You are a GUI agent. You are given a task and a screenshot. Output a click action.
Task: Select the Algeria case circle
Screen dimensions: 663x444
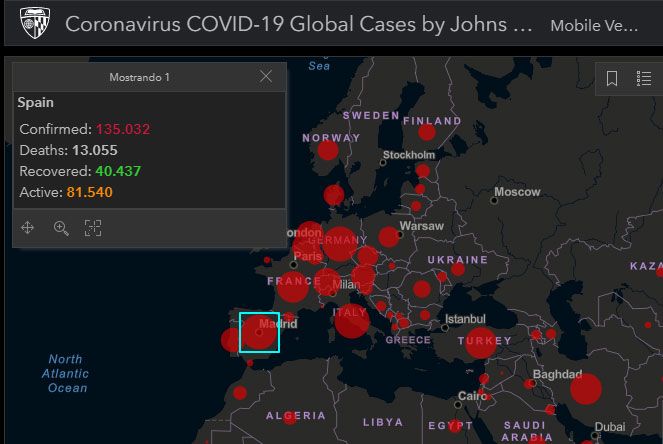coord(290,417)
